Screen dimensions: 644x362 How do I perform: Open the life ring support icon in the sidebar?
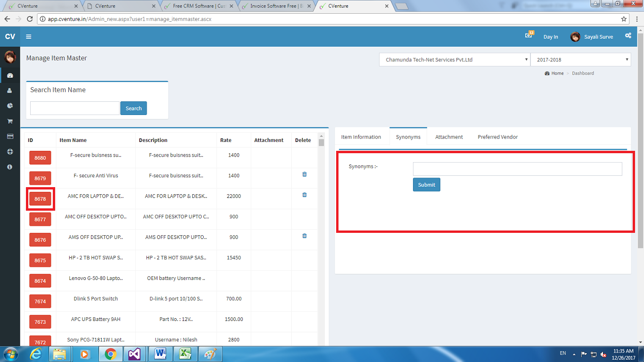click(x=10, y=152)
